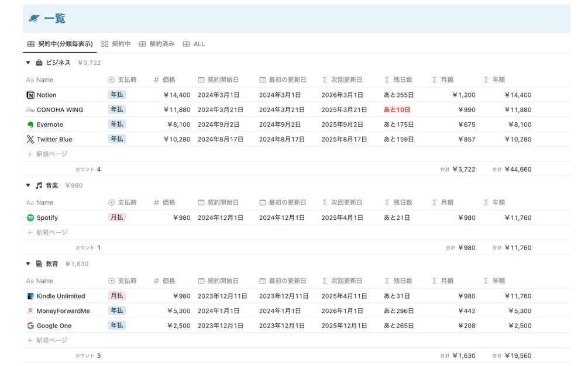Click 合計 ¥44,660 yearly total

coord(512,170)
